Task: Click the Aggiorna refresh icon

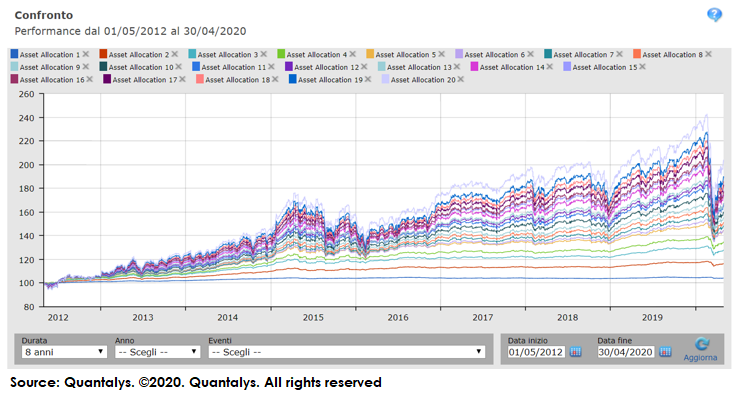Action: tap(701, 344)
